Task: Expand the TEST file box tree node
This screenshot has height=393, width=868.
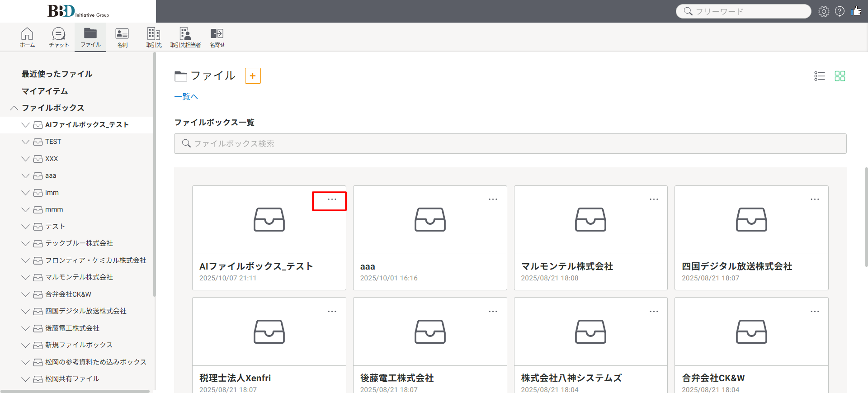Action: coord(25,142)
